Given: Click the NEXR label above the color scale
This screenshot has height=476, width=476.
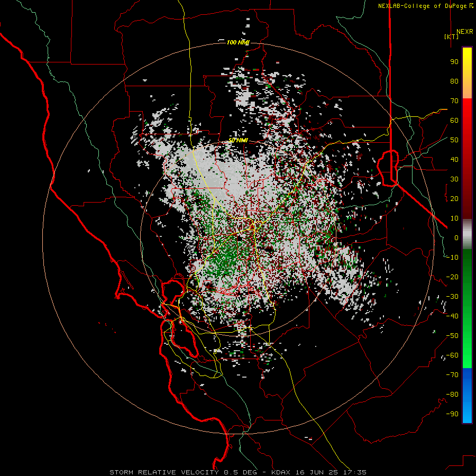Looking at the screenshot, I should pyautogui.click(x=464, y=32).
